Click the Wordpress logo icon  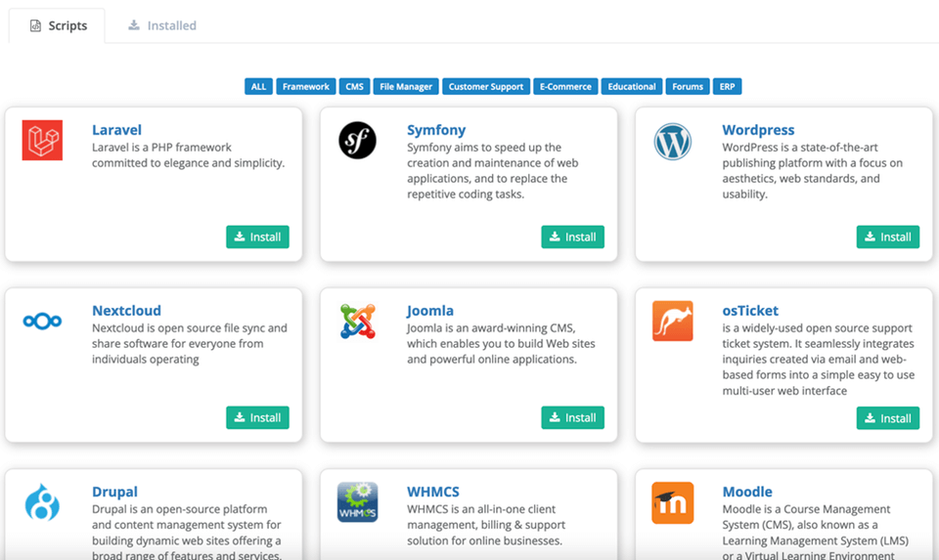coord(673,142)
